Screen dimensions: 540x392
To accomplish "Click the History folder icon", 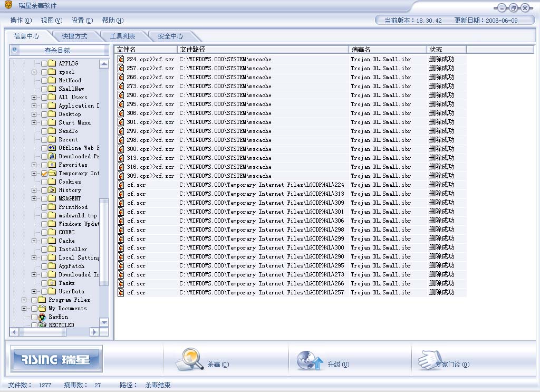I will (52, 190).
